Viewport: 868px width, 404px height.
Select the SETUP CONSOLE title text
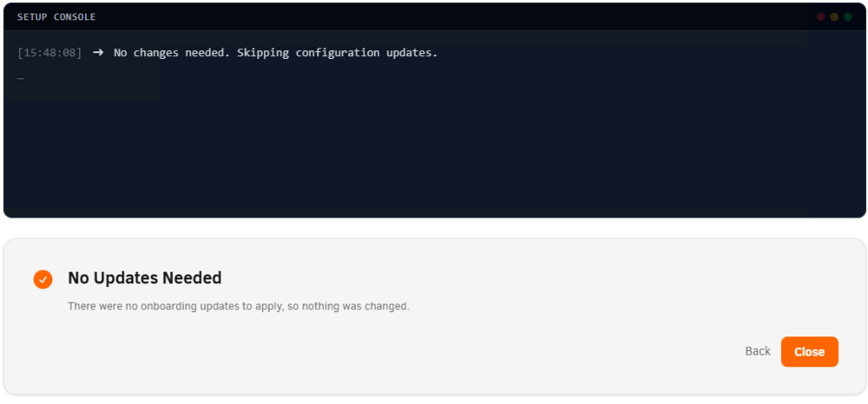click(x=56, y=17)
